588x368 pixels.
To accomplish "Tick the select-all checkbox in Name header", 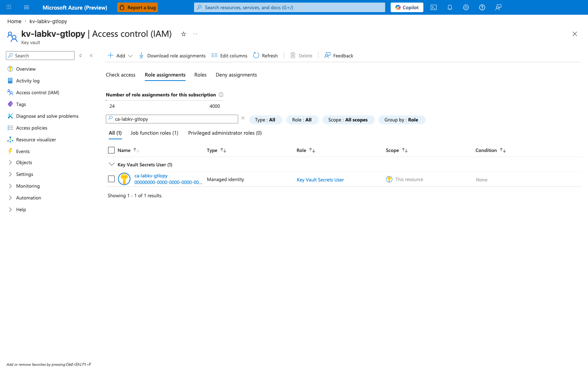I will coord(111,150).
